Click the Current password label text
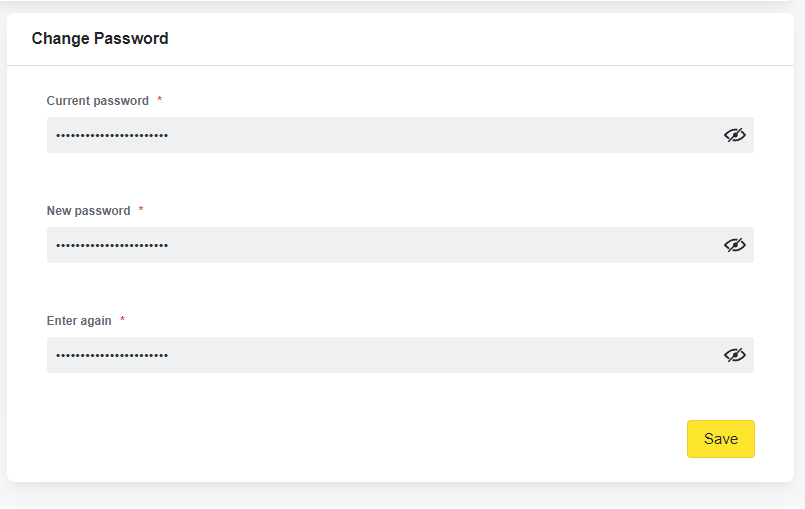 [x=98, y=101]
